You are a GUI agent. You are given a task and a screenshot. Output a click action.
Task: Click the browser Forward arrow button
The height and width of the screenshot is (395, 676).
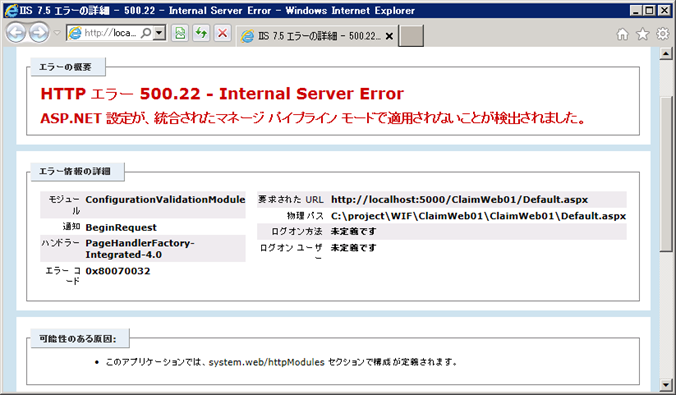(39, 33)
